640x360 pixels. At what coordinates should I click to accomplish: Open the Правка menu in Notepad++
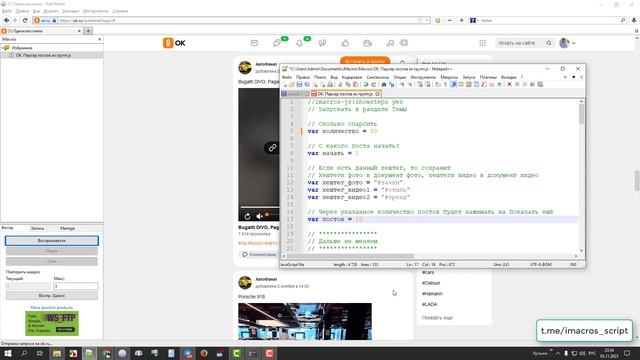tap(303, 77)
